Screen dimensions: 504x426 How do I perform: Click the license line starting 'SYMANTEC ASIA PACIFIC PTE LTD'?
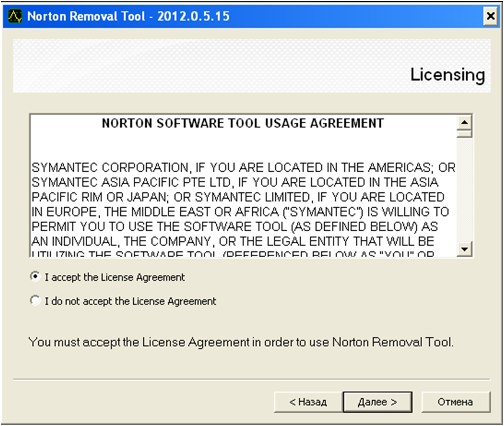(x=235, y=182)
